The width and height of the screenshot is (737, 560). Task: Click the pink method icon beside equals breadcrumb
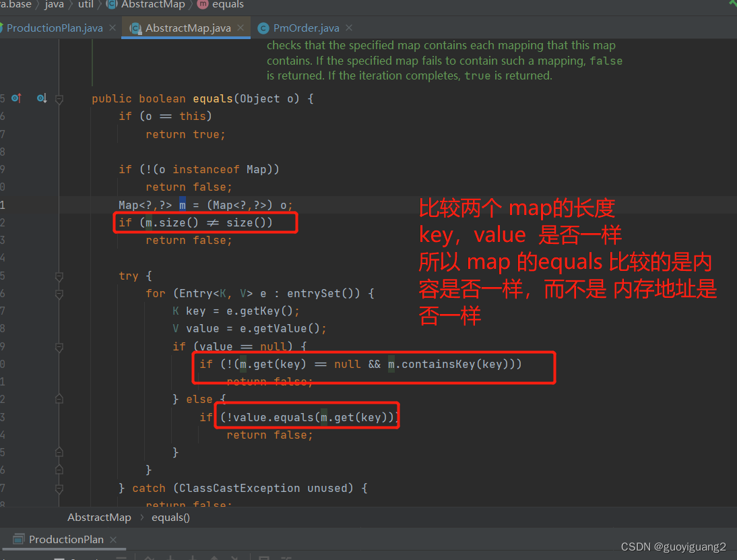(x=202, y=5)
